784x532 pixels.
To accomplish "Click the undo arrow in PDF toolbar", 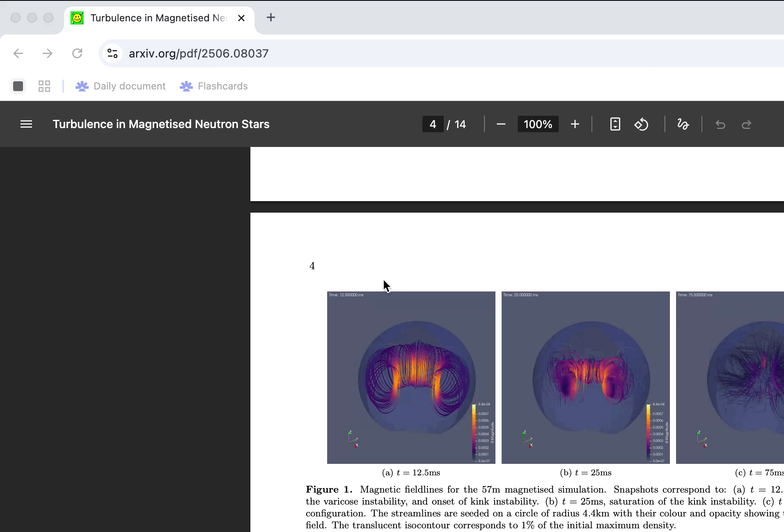I will click(x=720, y=124).
